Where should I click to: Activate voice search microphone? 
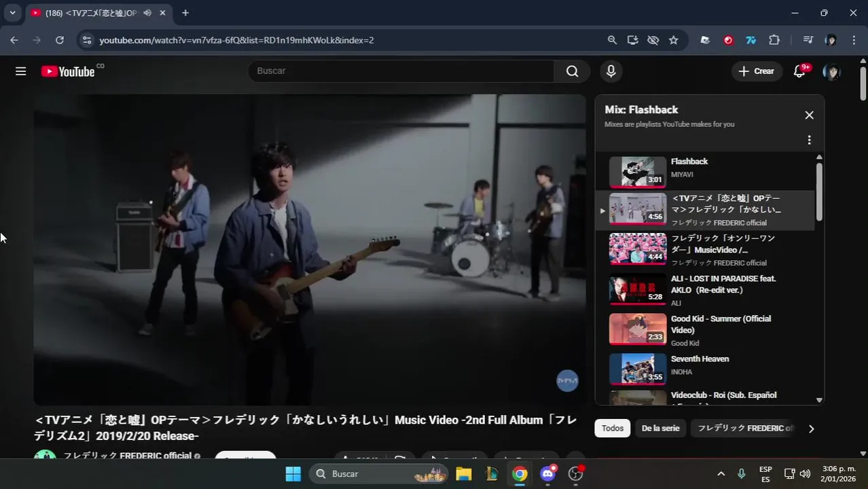(611, 71)
